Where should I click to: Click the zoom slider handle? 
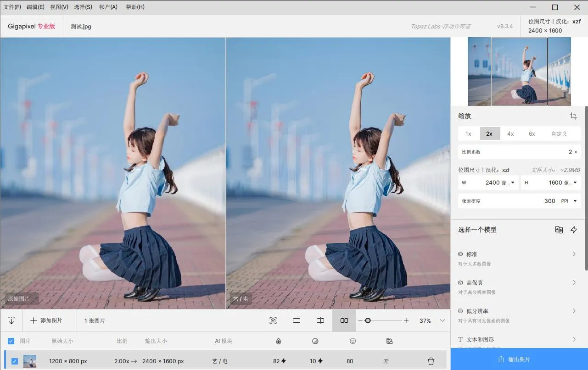tap(368, 320)
